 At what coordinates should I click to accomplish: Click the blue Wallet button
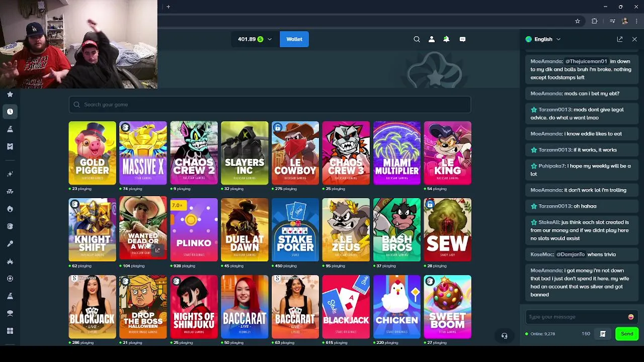[x=294, y=39]
